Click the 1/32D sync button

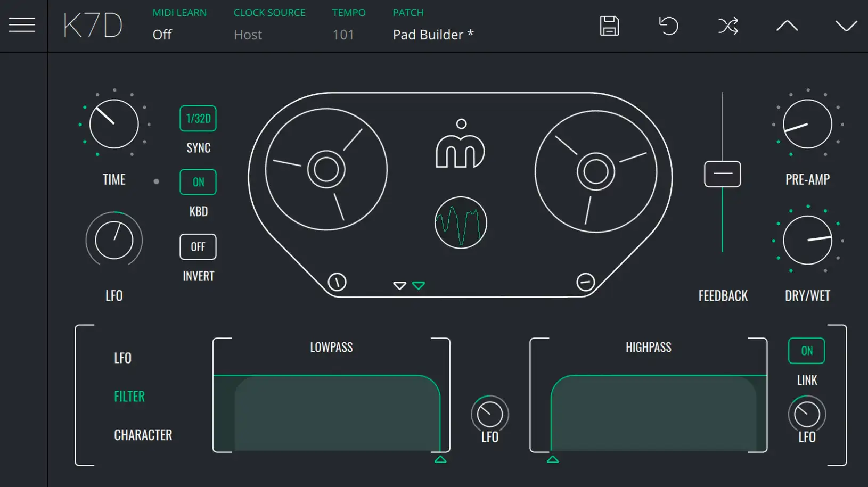click(x=198, y=119)
